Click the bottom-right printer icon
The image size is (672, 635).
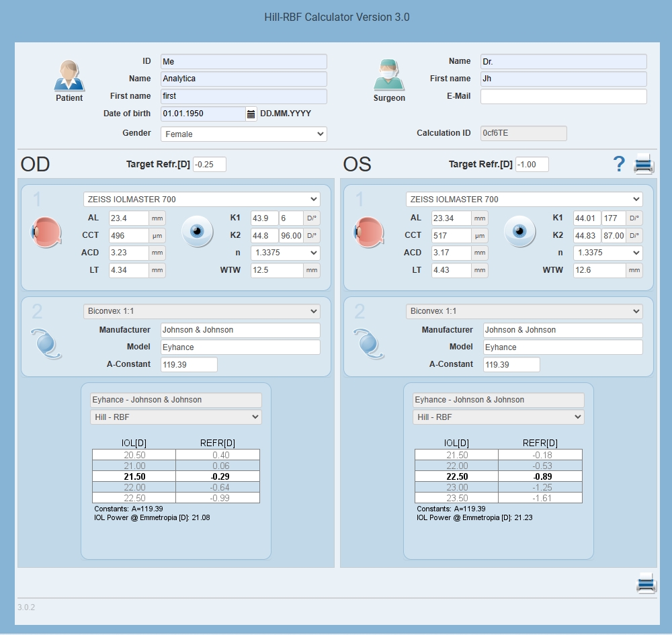646,583
